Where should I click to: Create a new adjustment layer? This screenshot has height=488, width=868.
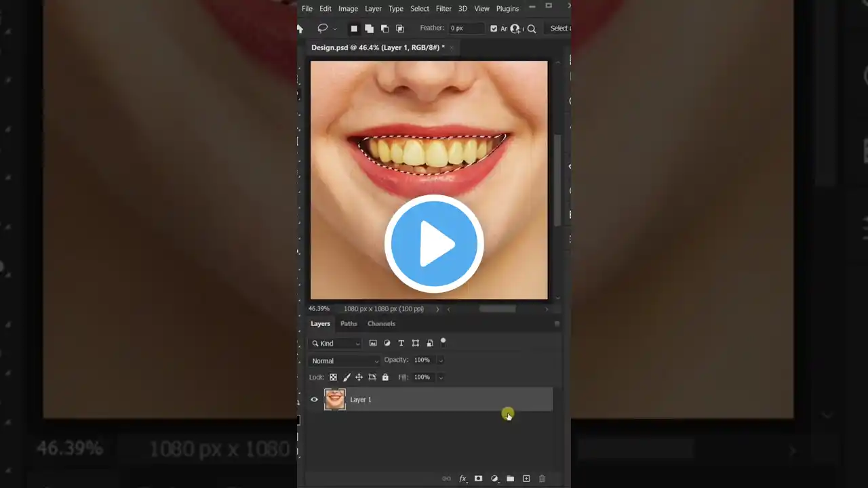click(494, 479)
